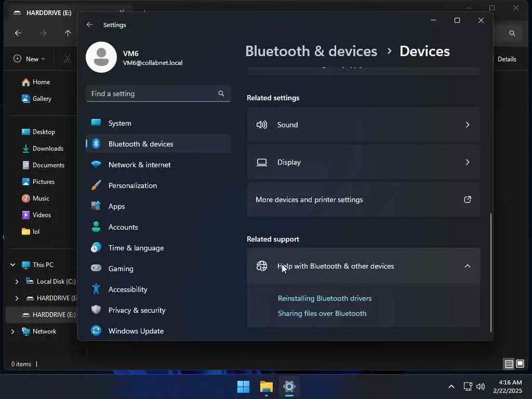Select Home in File Explorer sidebar

pyautogui.click(x=41, y=82)
